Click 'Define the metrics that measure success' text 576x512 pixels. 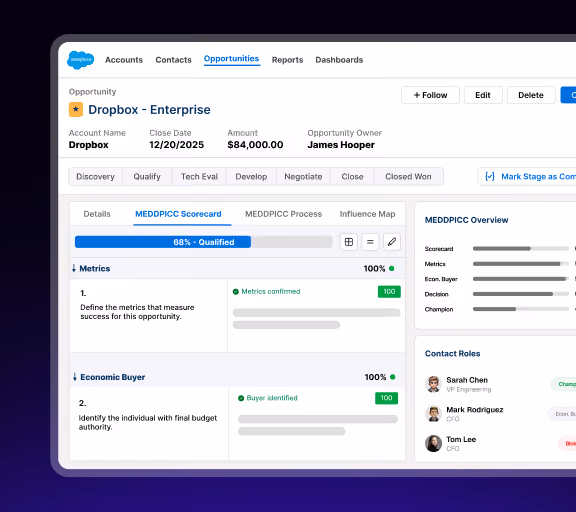[x=137, y=312]
